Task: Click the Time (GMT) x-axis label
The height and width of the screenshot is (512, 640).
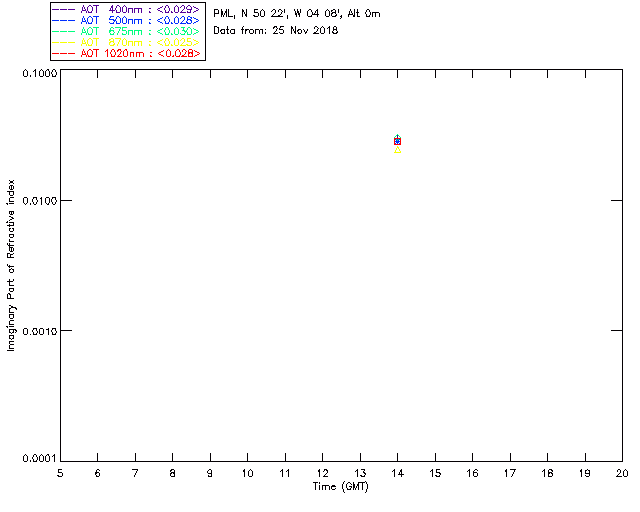Action: tap(341, 485)
